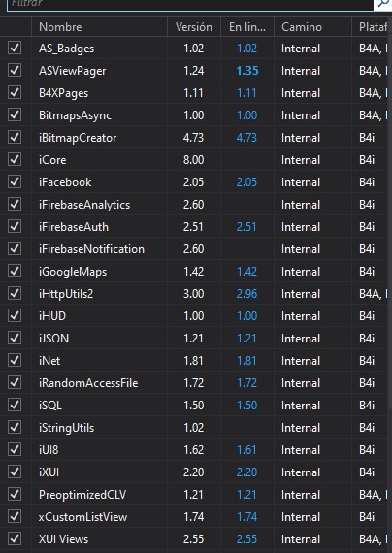Select the xCustomListView library name
The width and height of the screenshot is (392, 553).
pos(82,517)
